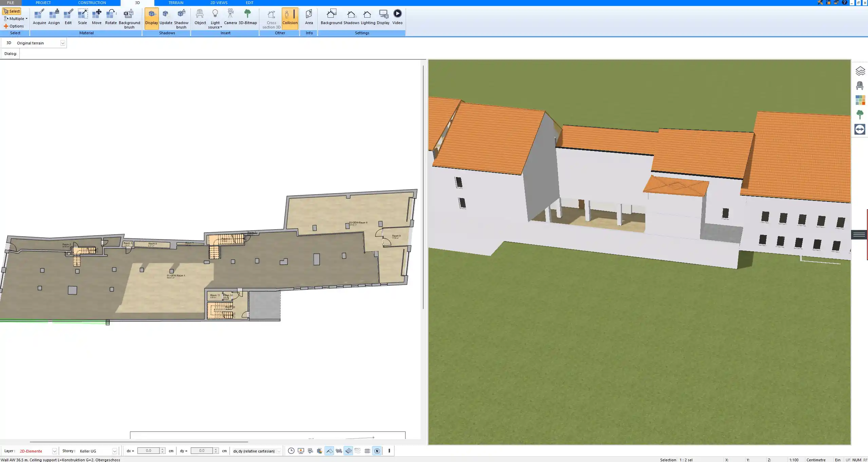Image resolution: width=868 pixels, height=462 pixels.
Task: Open the materials palette in sidebar
Action: tap(860, 100)
